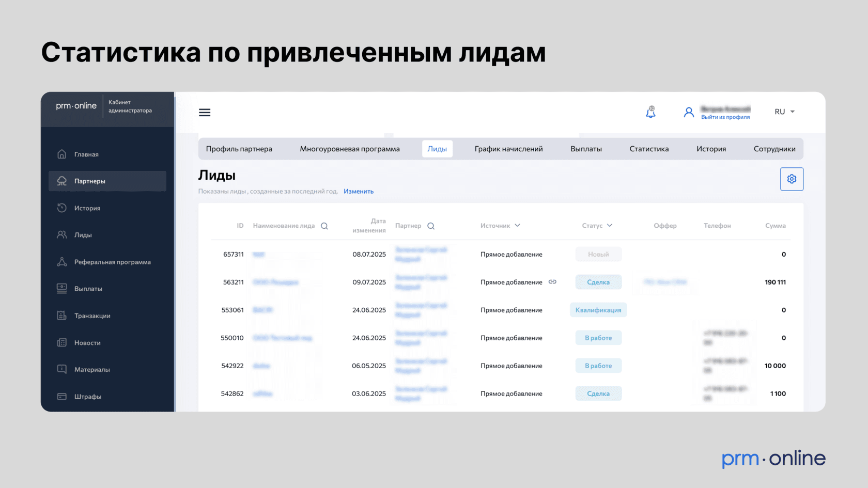Click the search icon beside Наименование лида
The image size is (868, 488).
pyautogui.click(x=324, y=226)
